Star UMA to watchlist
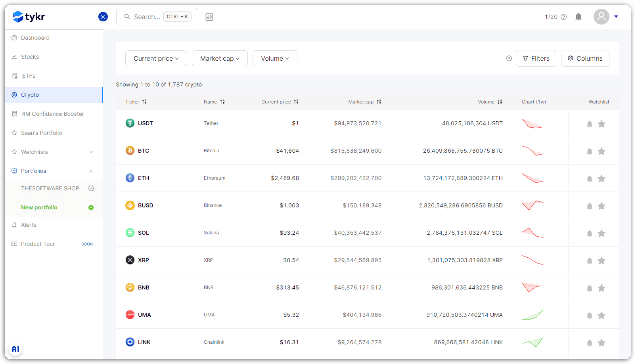 pyautogui.click(x=602, y=315)
